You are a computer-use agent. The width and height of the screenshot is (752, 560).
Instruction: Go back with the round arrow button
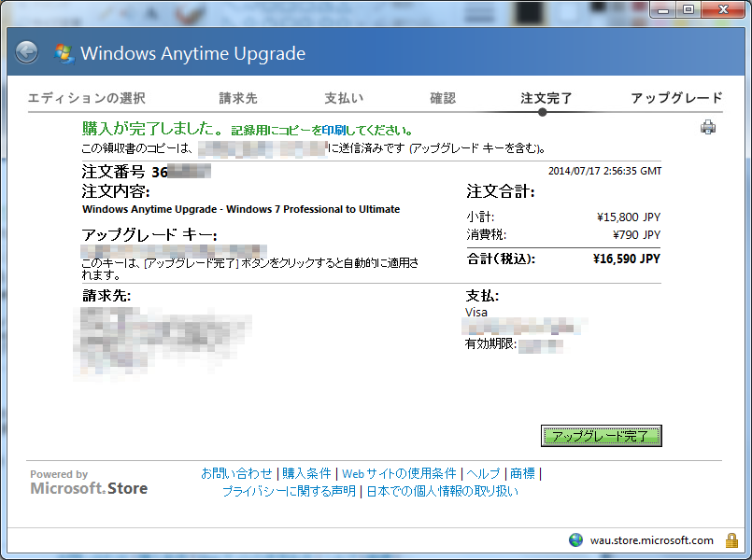coord(26,52)
